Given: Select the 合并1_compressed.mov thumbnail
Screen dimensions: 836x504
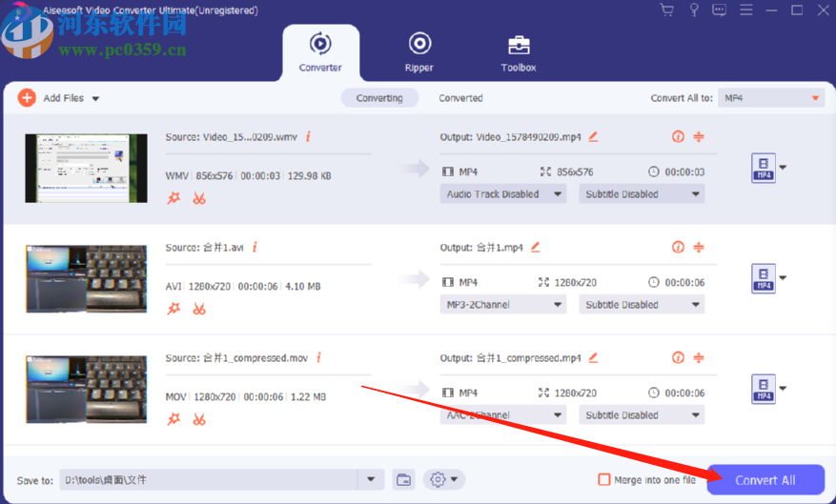Looking at the screenshot, I should pos(86,390).
